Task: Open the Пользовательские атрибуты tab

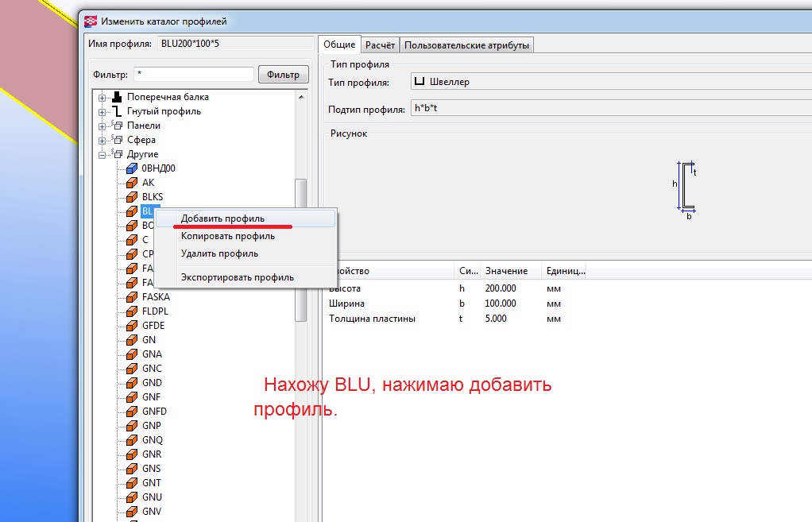Action: [466, 45]
